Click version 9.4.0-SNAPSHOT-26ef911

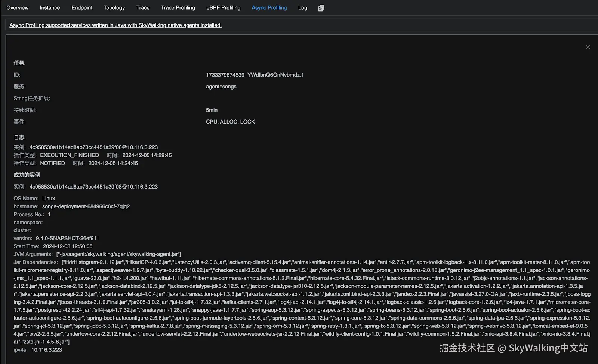coord(67,238)
